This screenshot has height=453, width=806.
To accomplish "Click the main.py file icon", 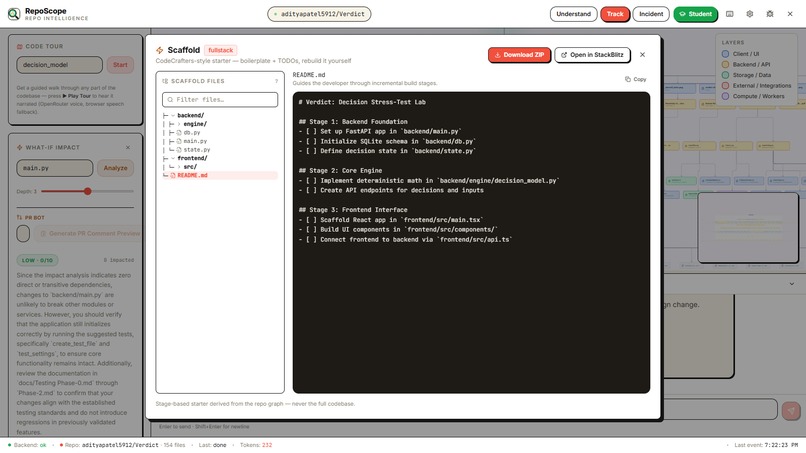I will tap(179, 141).
